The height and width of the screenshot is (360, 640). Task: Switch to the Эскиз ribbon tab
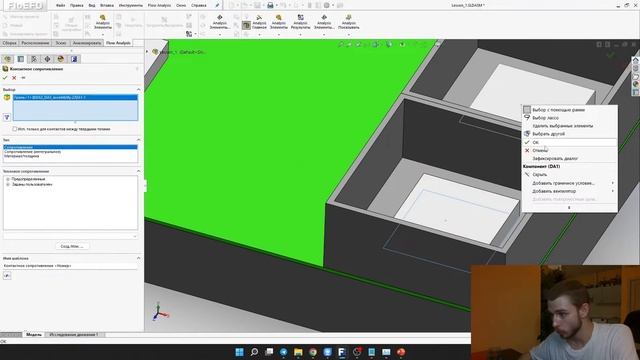(61, 43)
